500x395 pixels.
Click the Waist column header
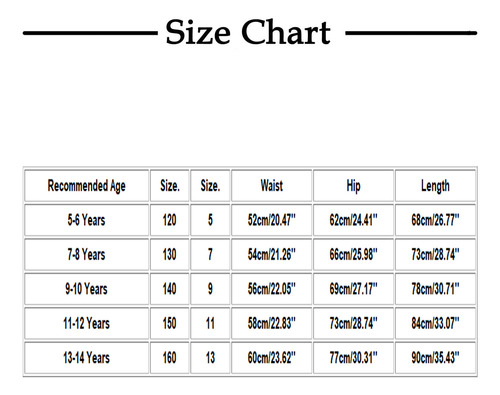272,186
